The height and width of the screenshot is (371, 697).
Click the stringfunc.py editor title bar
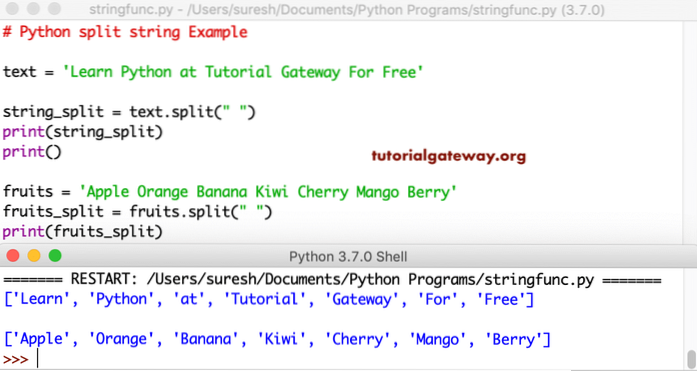(x=347, y=9)
